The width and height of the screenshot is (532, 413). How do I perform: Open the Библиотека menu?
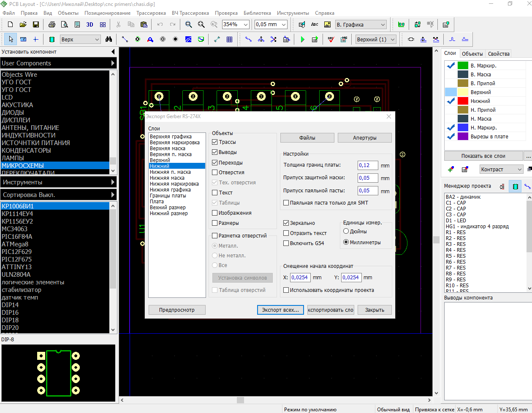[x=257, y=13]
